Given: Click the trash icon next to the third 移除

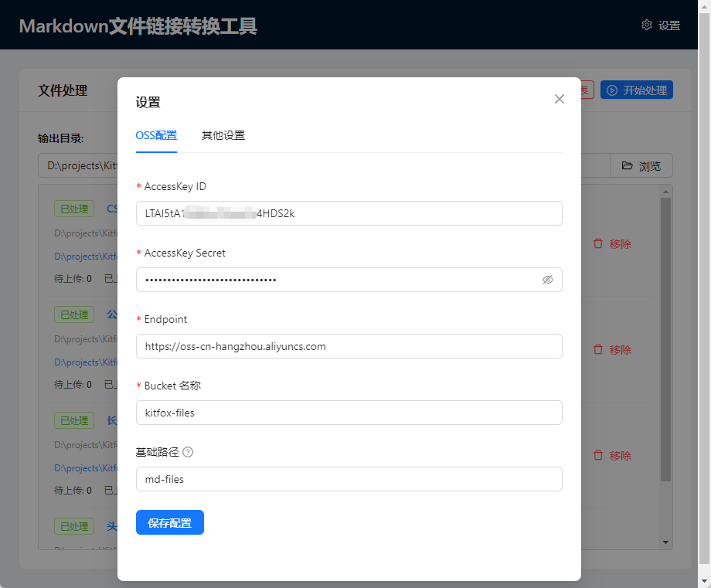Looking at the screenshot, I should 599,455.
